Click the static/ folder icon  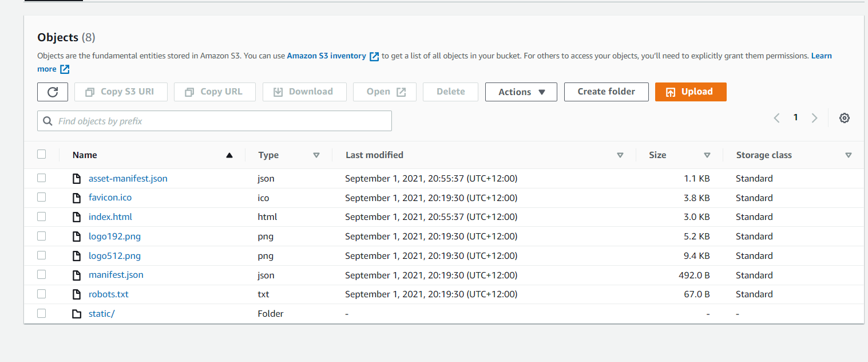[77, 314]
